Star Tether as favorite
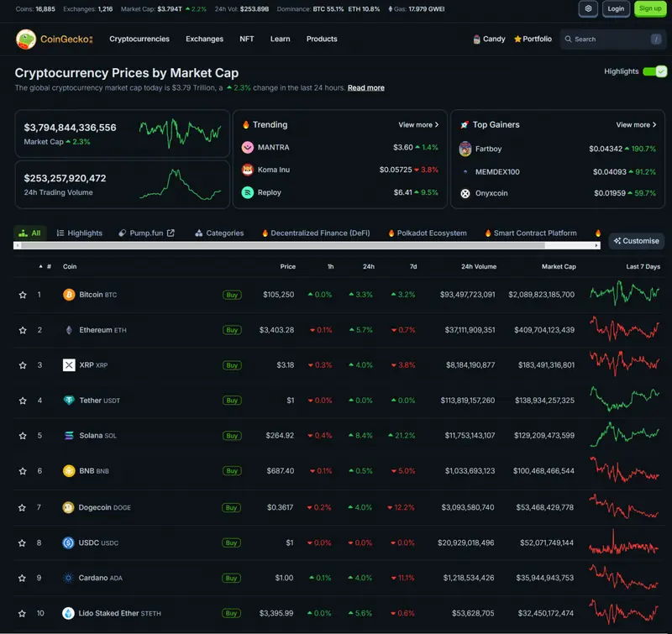 (x=23, y=401)
